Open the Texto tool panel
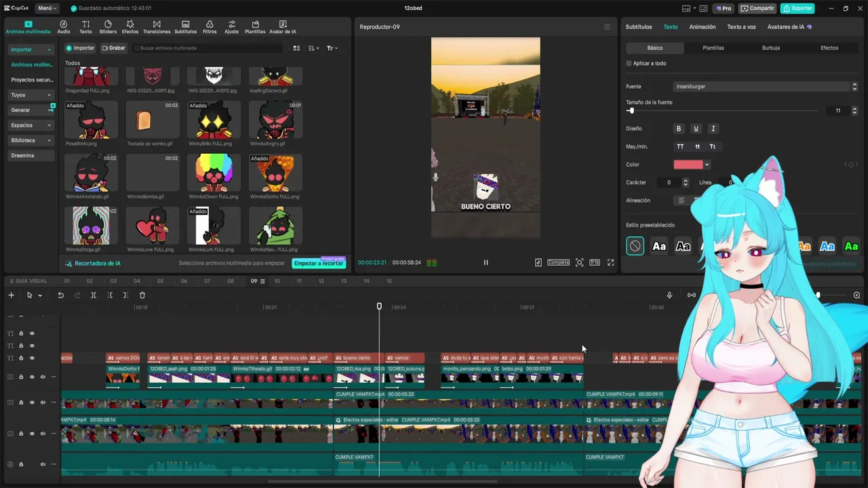The image size is (868, 488). (85, 27)
